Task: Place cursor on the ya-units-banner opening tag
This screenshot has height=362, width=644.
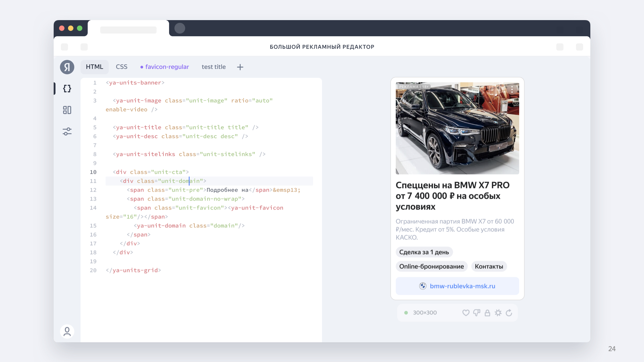Action: (x=135, y=83)
